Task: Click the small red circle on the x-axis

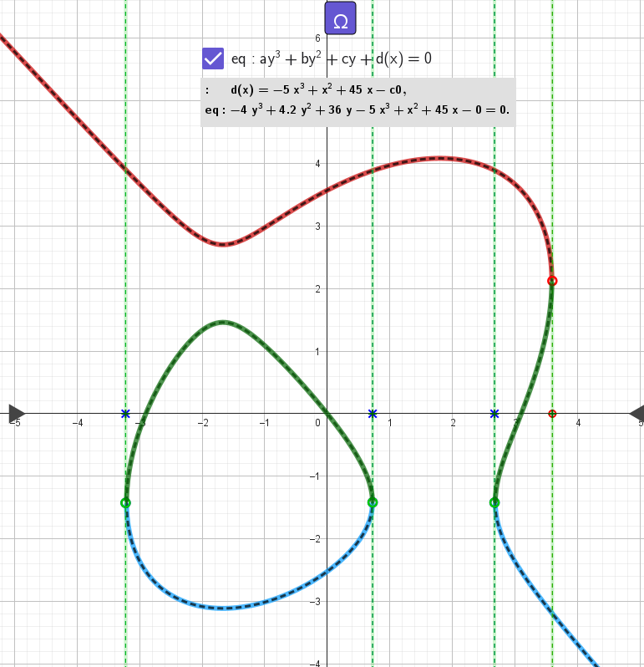Action: click(552, 414)
